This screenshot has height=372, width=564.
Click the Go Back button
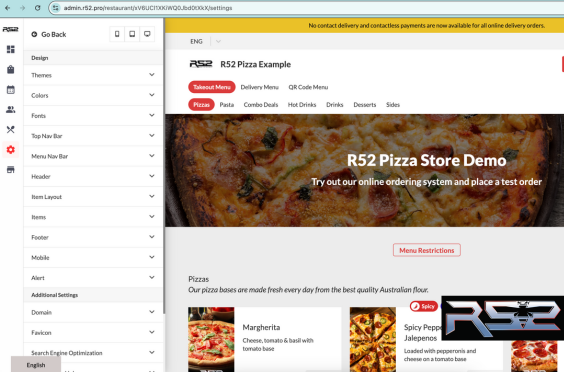click(x=49, y=35)
